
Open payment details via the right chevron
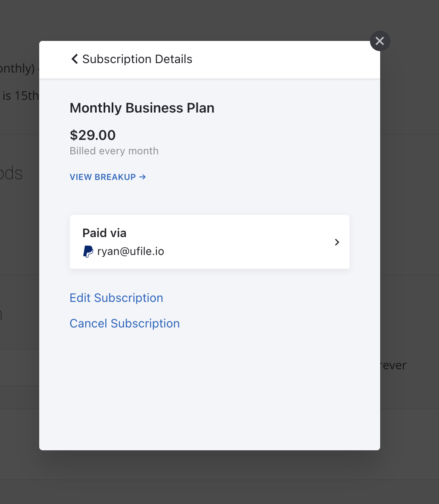point(337,242)
